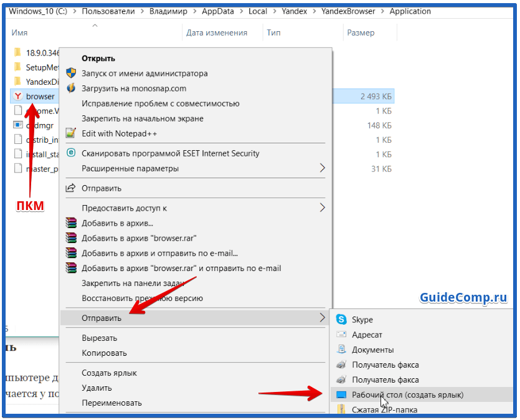Click the 148 КБ size cell
Image resolution: width=520 pixels, height=420 pixels.
pos(379,125)
